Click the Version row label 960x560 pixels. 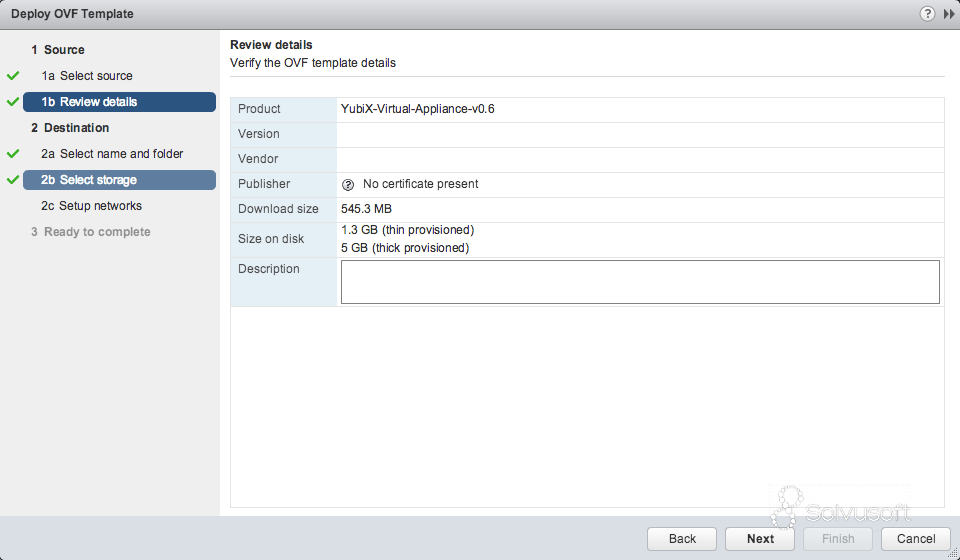[258, 134]
